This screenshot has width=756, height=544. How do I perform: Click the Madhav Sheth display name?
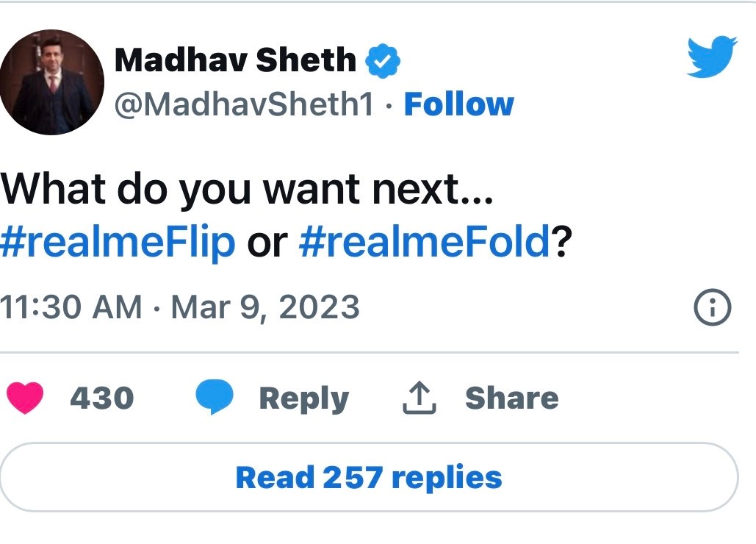point(235,60)
